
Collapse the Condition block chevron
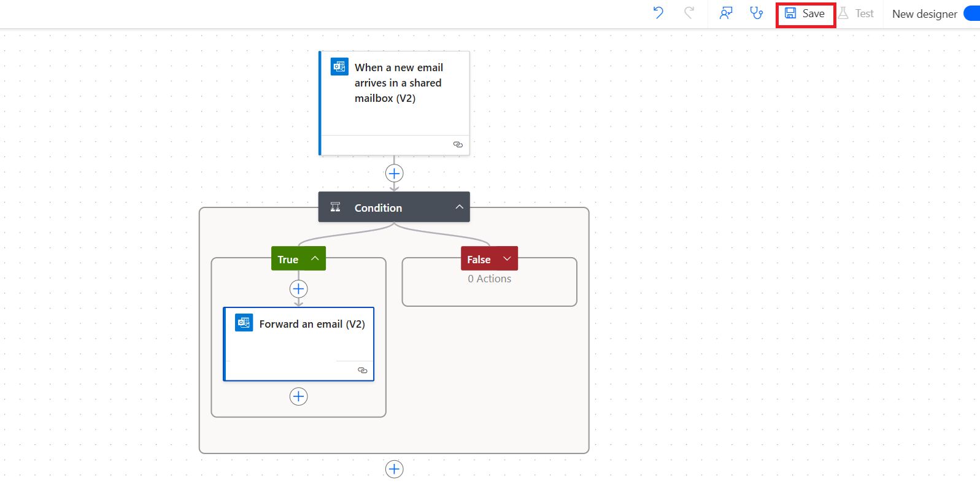pos(459,207)
